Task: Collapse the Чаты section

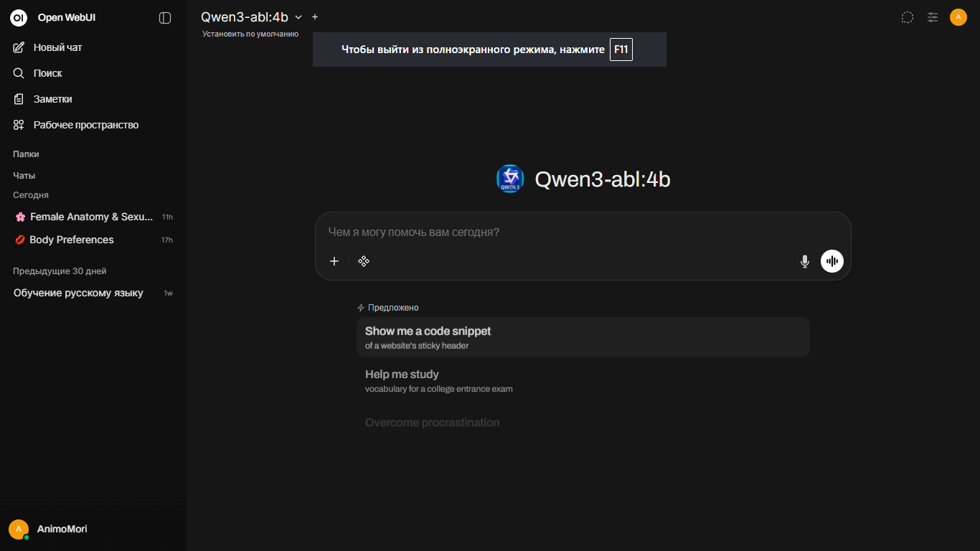Action: click(x=24, y=176)
